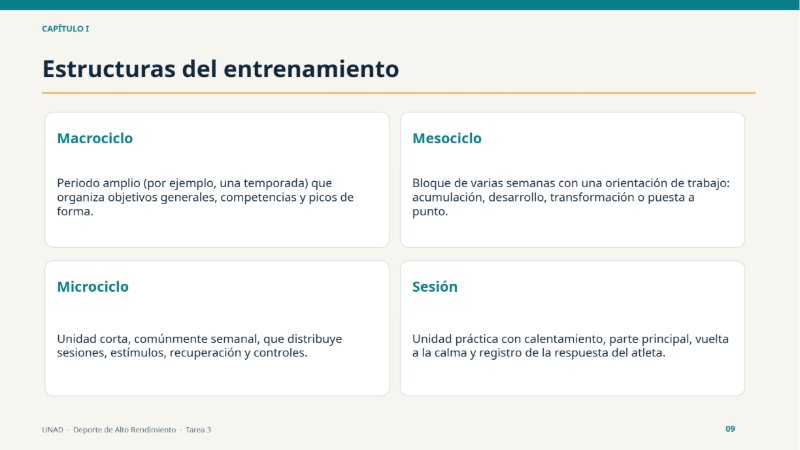Select the paragraph starting 'Bloque de varias semanas'
This screenshot has width=800, height=450.
pos(571,197)
